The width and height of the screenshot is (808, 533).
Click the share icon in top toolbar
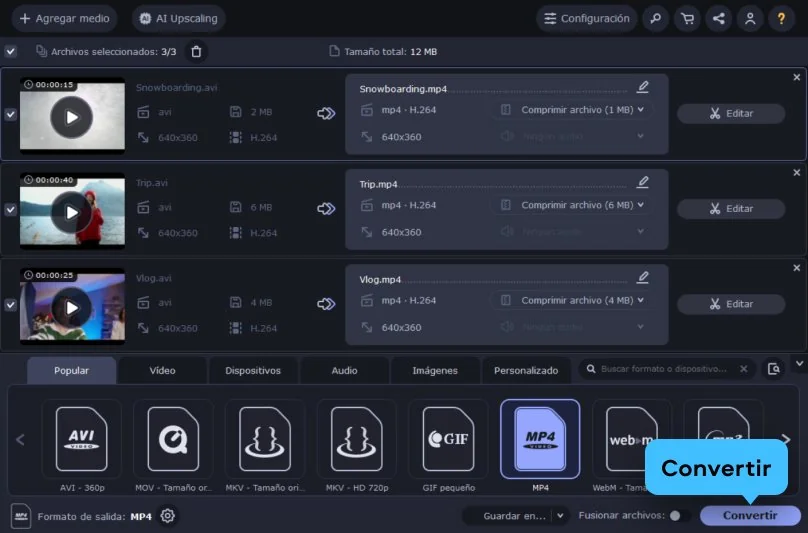(717, 18)
